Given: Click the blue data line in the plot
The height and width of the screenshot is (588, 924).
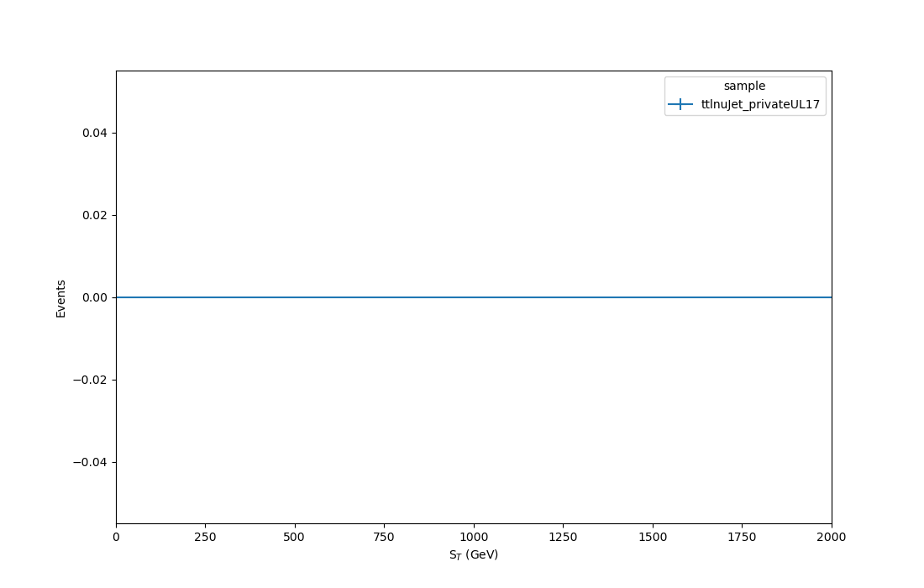Looking at the screenshot, I should (474, 297).
